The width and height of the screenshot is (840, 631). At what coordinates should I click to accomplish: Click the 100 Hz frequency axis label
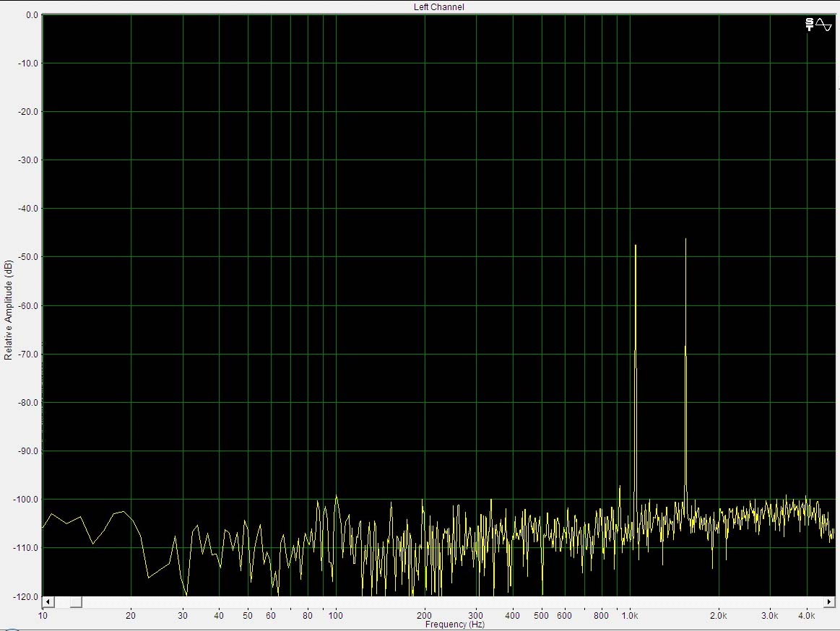[x=336, y=616]
